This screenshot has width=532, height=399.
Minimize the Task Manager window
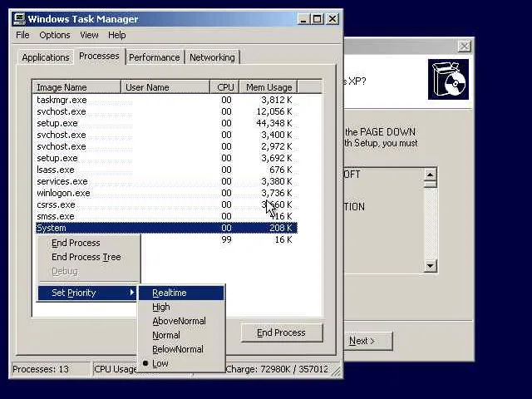(x=303, y=19)
